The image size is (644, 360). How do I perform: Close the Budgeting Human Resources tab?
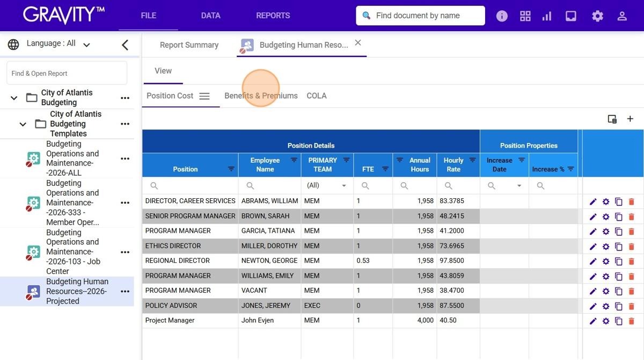358,42
